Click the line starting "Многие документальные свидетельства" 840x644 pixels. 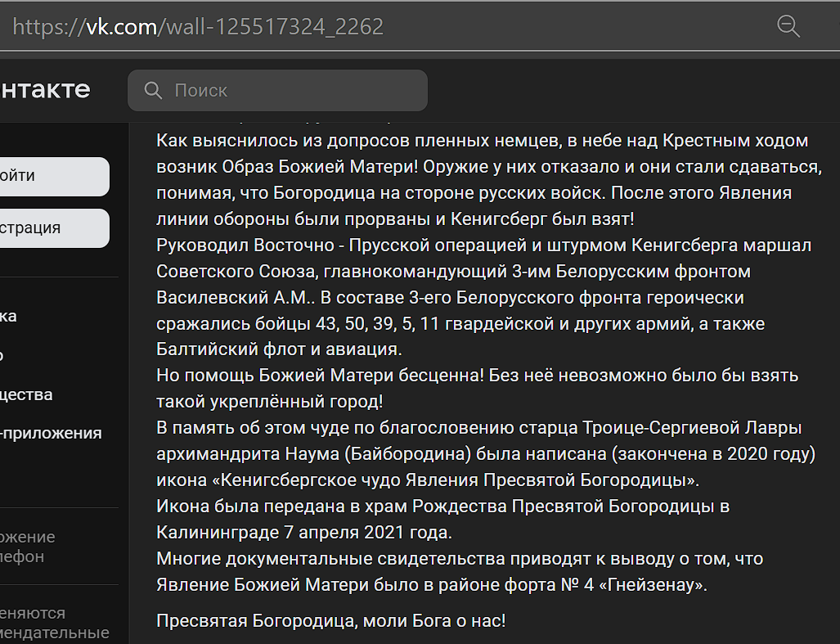coord(459,559)
